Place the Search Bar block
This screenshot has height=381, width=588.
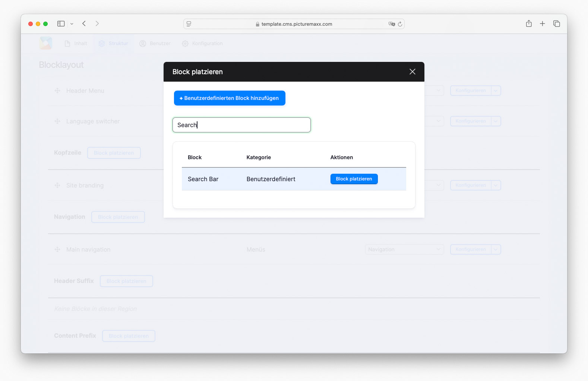click(354, 179)
